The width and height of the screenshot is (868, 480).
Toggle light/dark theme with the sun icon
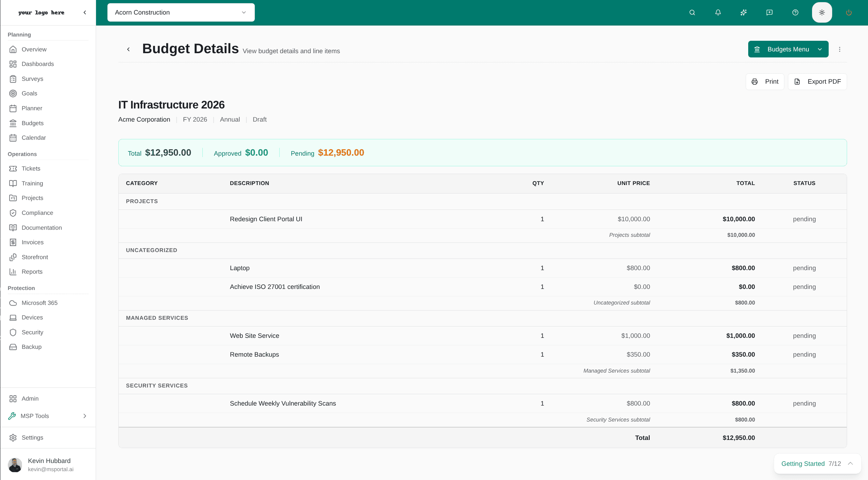822,12
